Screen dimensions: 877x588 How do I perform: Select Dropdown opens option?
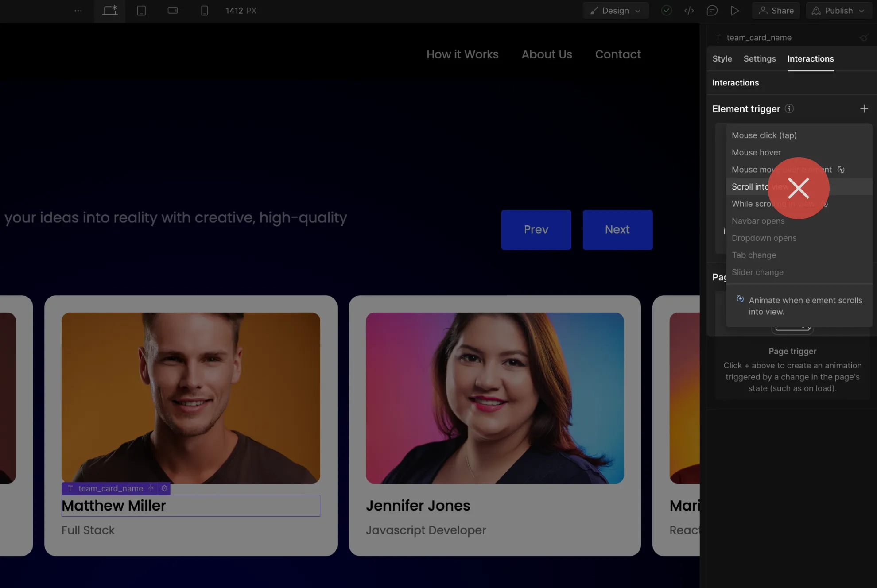[799, 238]
